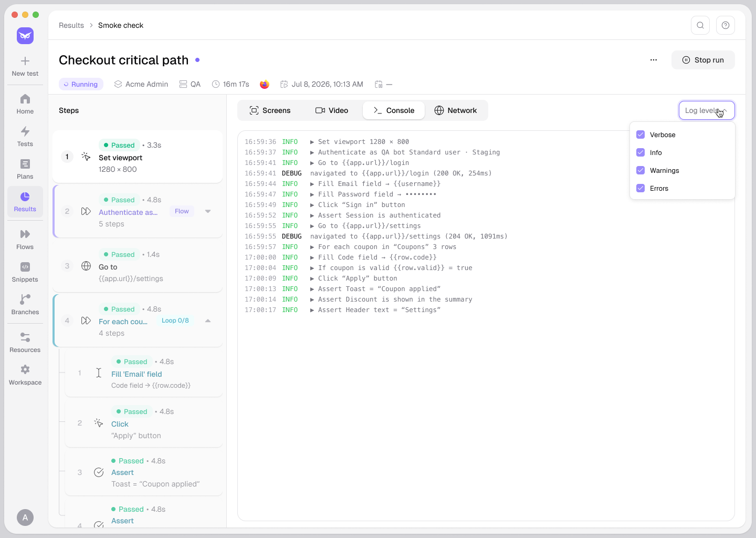Image resolution: width=756 pixels, height=538 pixels.
Task: Open Plans from the sidebar
Action: click(25, 169)
